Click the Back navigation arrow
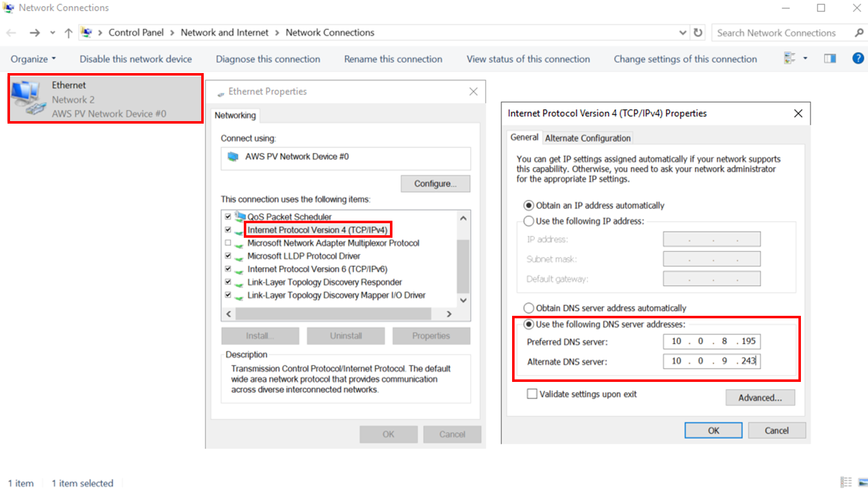Image resolution: width=868 pixels, height=491 pixels. coord(11,33)
